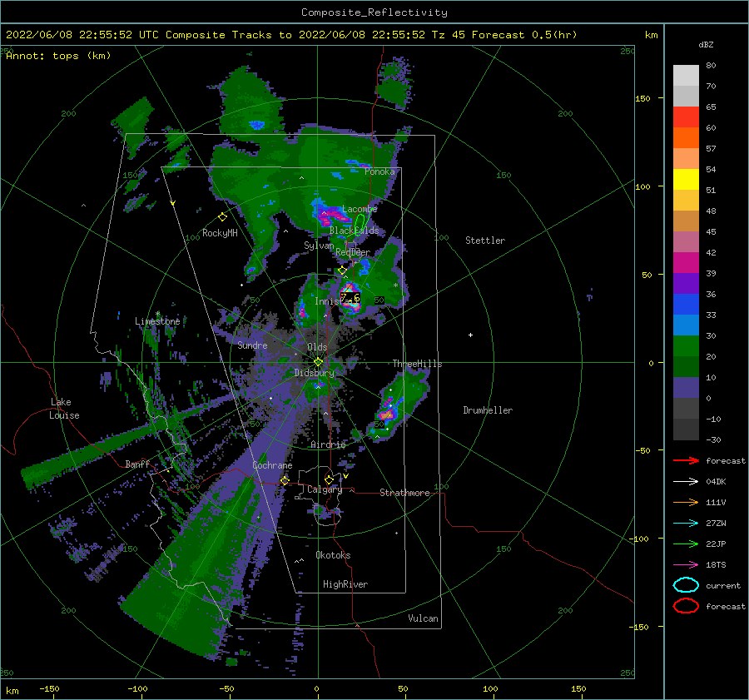The width and height of the screenshot is (749, 700).
Task: Click the Annot: tops (km) label
Action: 58,56
